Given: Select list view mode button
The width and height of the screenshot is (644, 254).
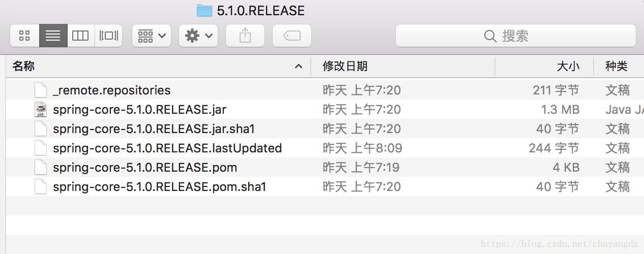Looking at the screenshot, I should click(x=53, y=36).
